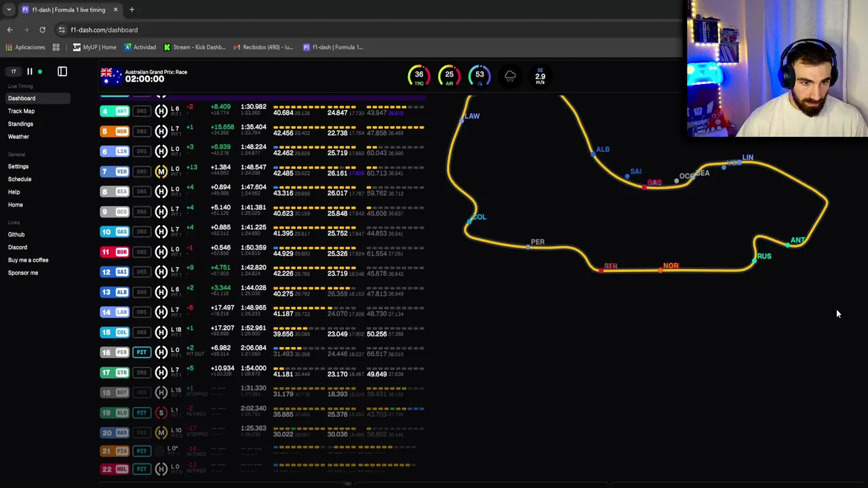Open the Recibidos Gmail bookmark
The width and height of the screenshot is (868, 488).
pyautogui.click(x=263, y=47)
